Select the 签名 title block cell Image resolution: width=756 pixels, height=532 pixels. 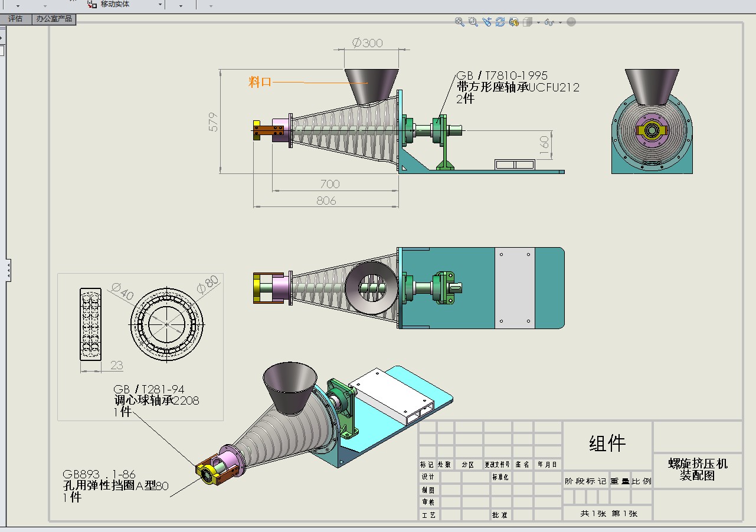pyautogui.click(x=522, y=465)
